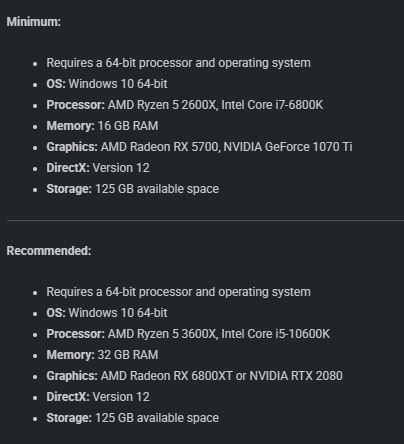Click the Minimum heading
404x444 pixels.
(34, 22)
